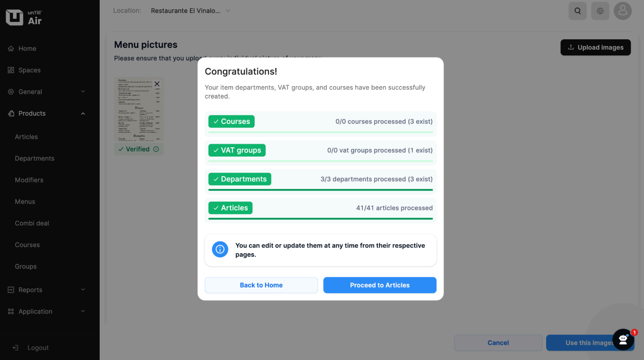Open the Modifiers submenu item
This screenshot has height=360, width=644.
(29, 180)
